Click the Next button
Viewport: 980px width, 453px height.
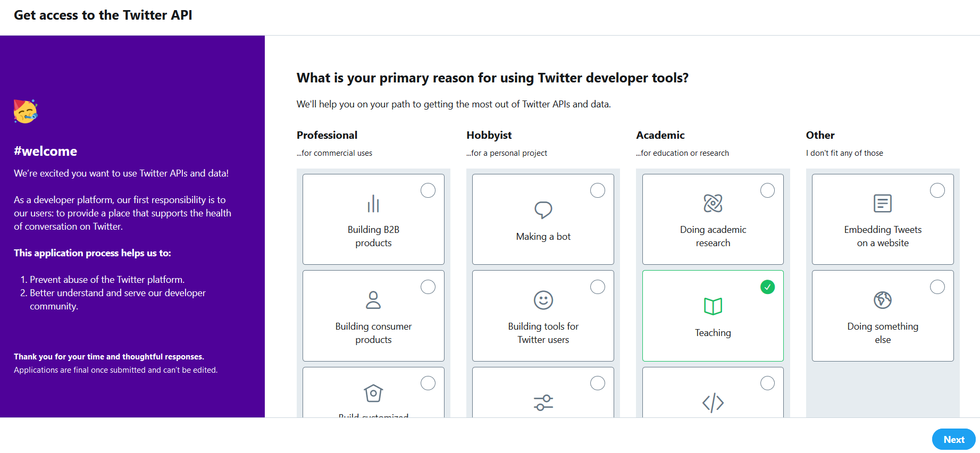954,439
